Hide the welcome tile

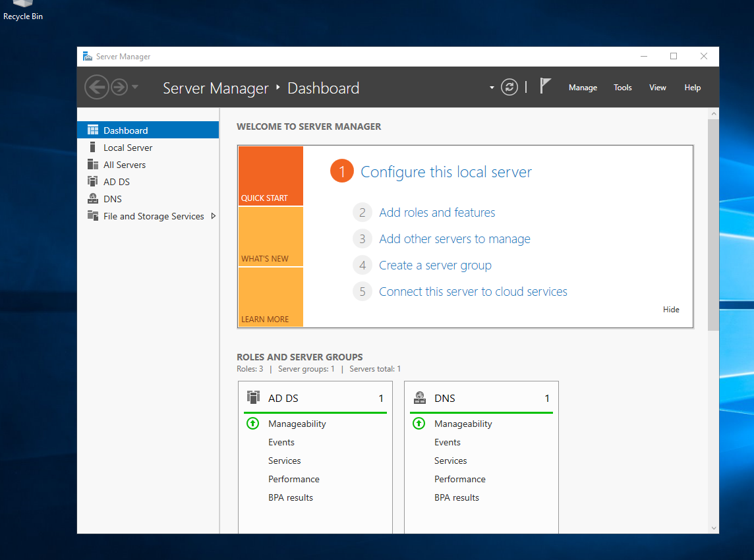(671, 310)
